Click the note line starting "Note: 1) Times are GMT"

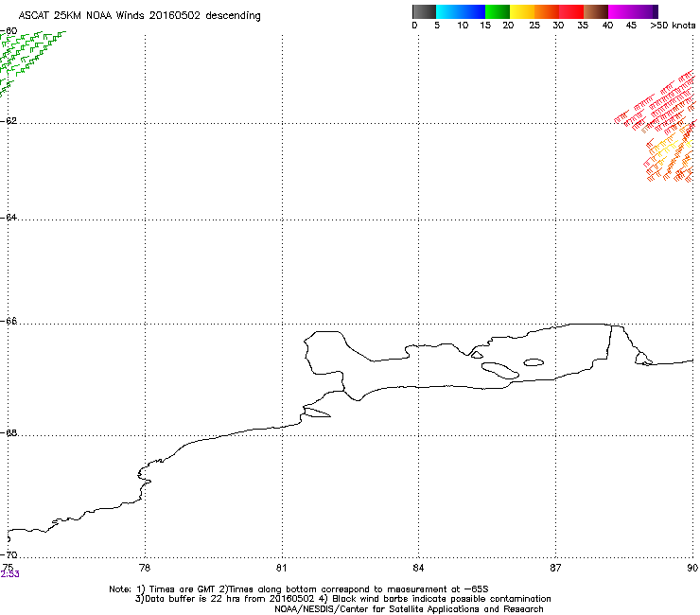point(299,589)
